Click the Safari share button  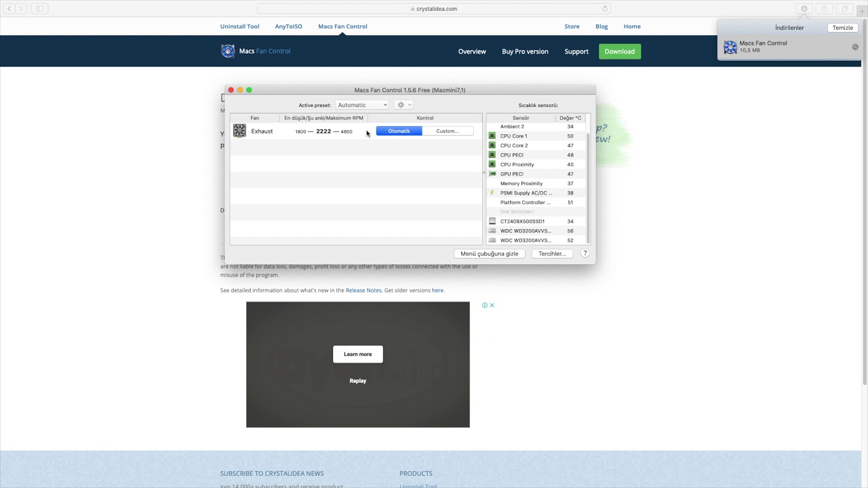tap(825, 9)
